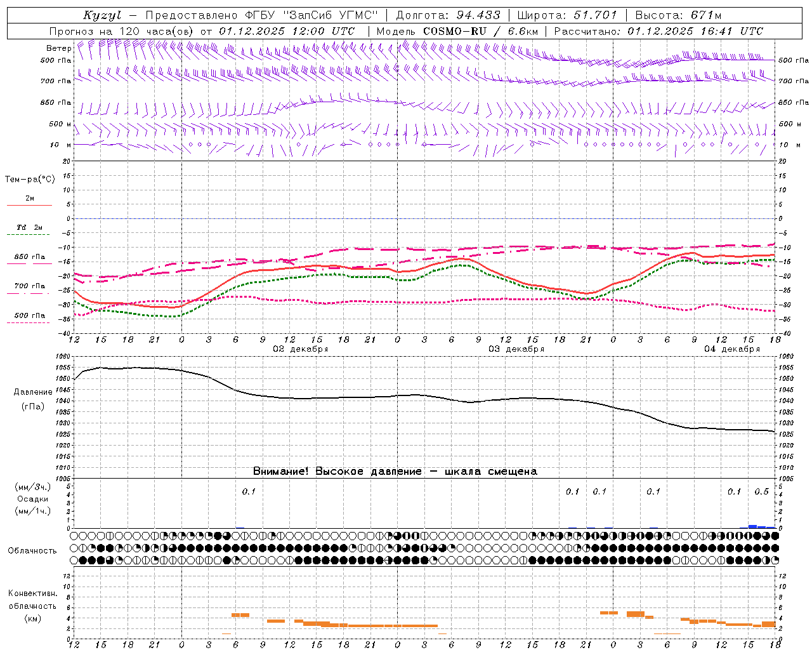Viewport: 812px width, 650px height.
Task: Select the 'Широта: 51.701' header field
Action: [566, 15]
